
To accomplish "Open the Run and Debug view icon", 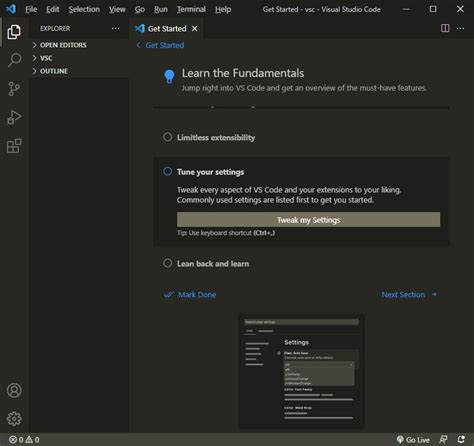I will pos(14,117).
